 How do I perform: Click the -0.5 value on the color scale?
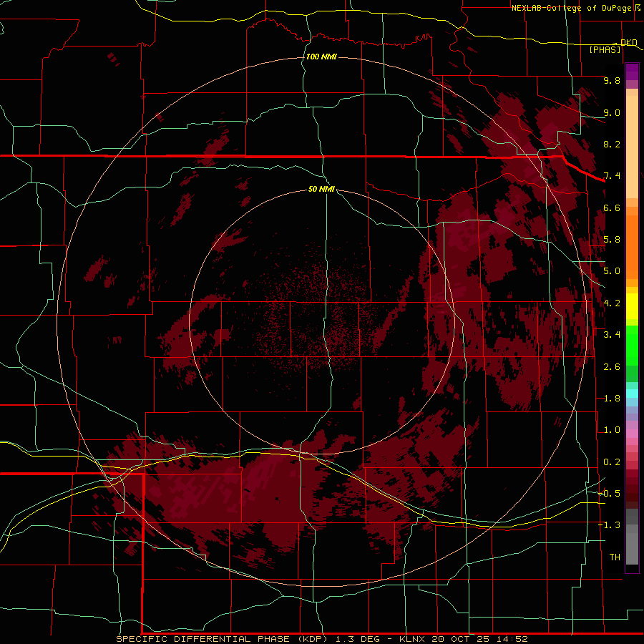point(609,494)
